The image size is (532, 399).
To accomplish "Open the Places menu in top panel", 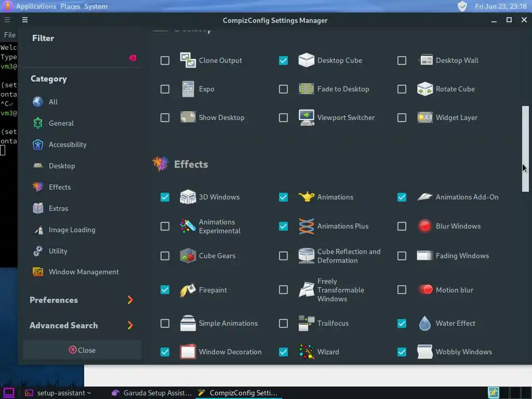I will (70, 6).
